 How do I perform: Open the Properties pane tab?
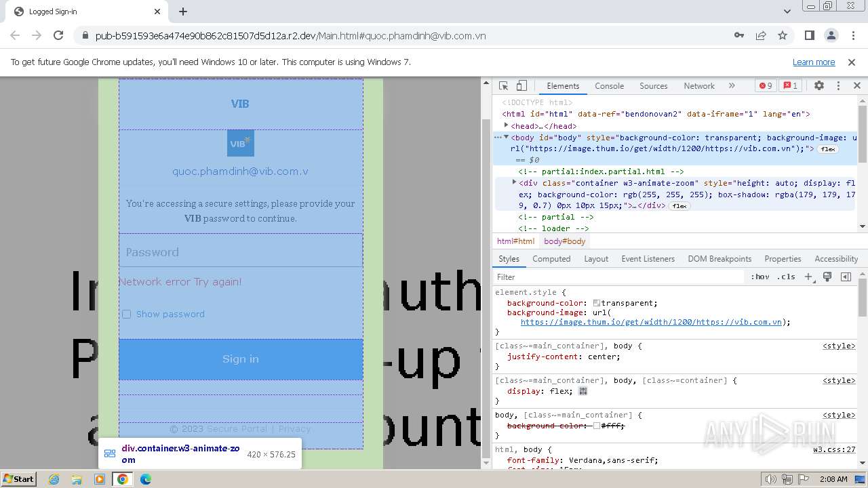(783, 259)
